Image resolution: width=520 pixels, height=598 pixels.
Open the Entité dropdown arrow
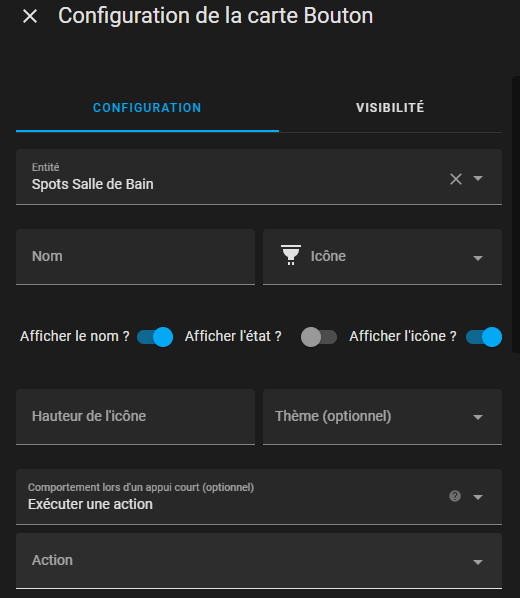click(x=478, y=178)
